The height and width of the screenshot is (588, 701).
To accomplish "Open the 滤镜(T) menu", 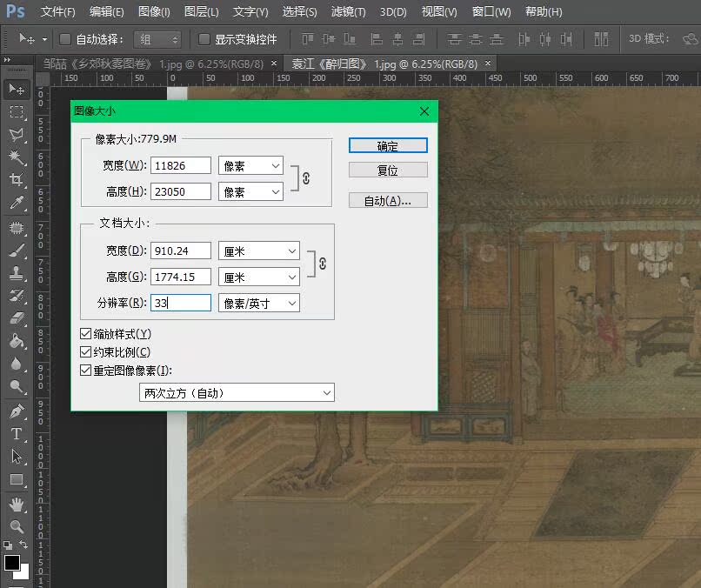I will [348, 11].
